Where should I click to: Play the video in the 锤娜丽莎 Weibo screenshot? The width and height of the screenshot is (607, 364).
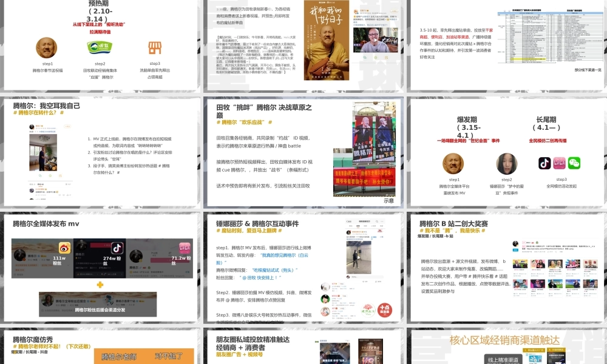point(359,257)
